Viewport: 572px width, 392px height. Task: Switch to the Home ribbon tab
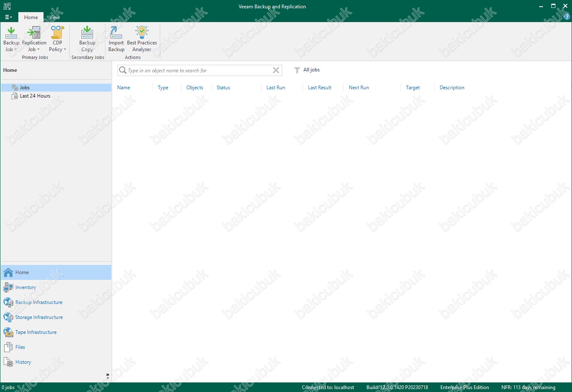(x=31, y=17)
